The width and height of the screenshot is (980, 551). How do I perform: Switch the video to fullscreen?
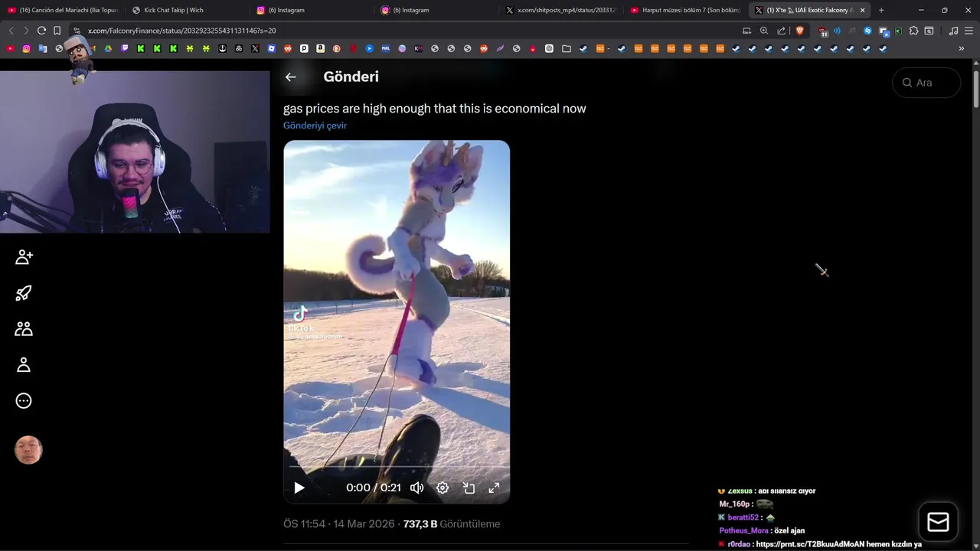[495, 487]
